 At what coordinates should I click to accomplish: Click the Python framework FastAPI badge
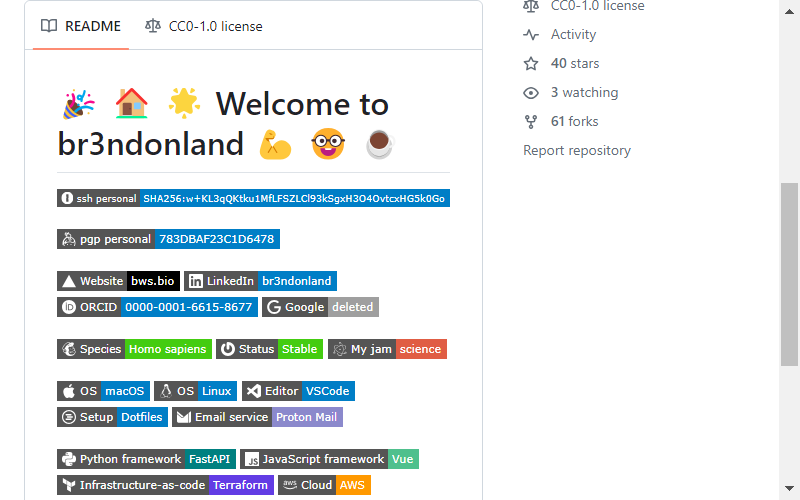pos(146,459)
